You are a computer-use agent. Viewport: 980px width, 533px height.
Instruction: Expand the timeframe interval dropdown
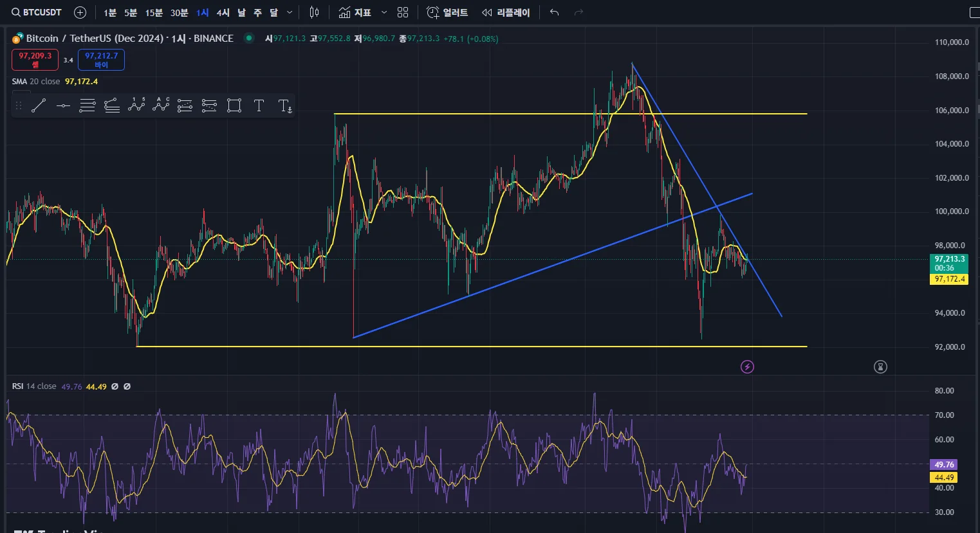[x=290, y=12]
